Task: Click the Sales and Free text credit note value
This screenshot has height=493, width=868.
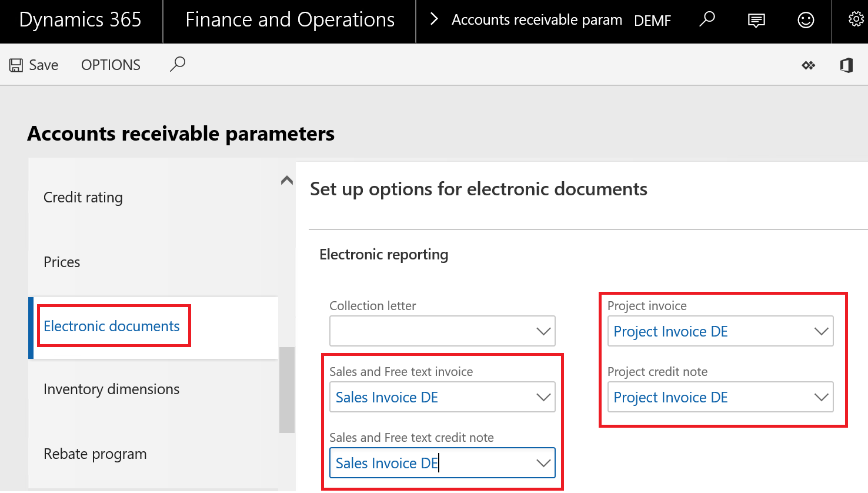Action: pyautogui.click(x=387, y=464)
